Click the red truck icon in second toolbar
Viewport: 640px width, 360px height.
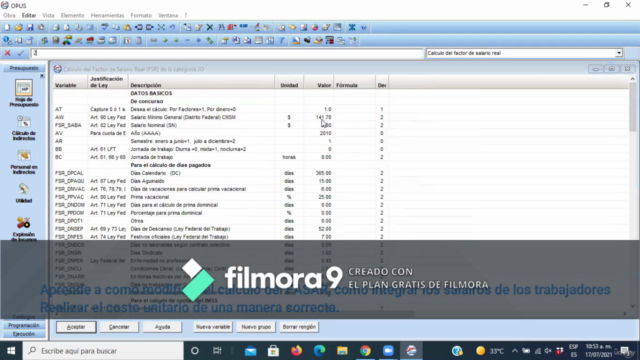[90, 40]
